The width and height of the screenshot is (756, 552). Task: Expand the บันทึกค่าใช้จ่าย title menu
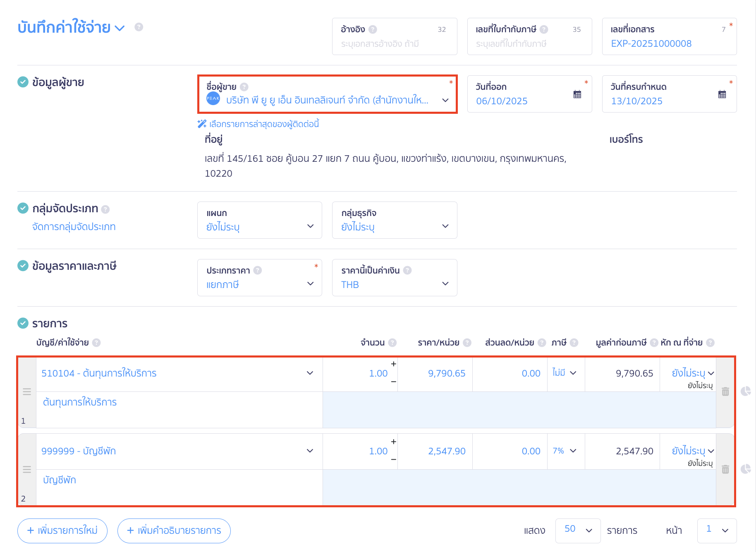pyautogui.click(x=120, y=28)
